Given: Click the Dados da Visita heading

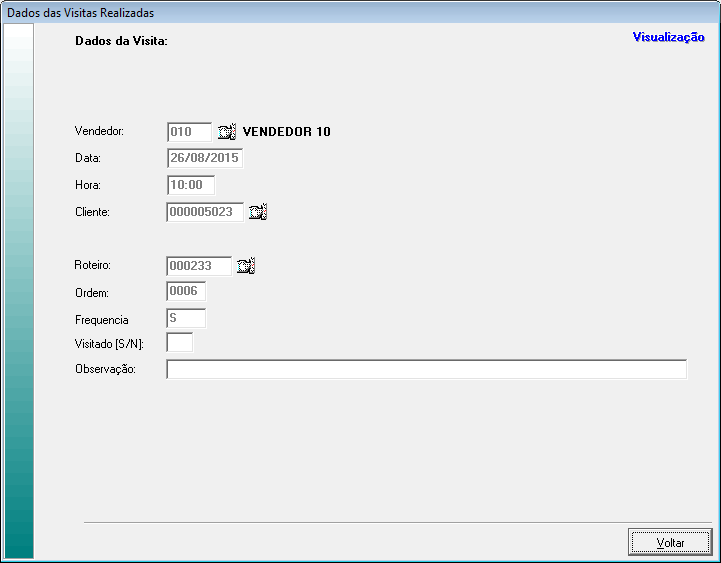Looking at the screenshot, I should click(121, 42).
